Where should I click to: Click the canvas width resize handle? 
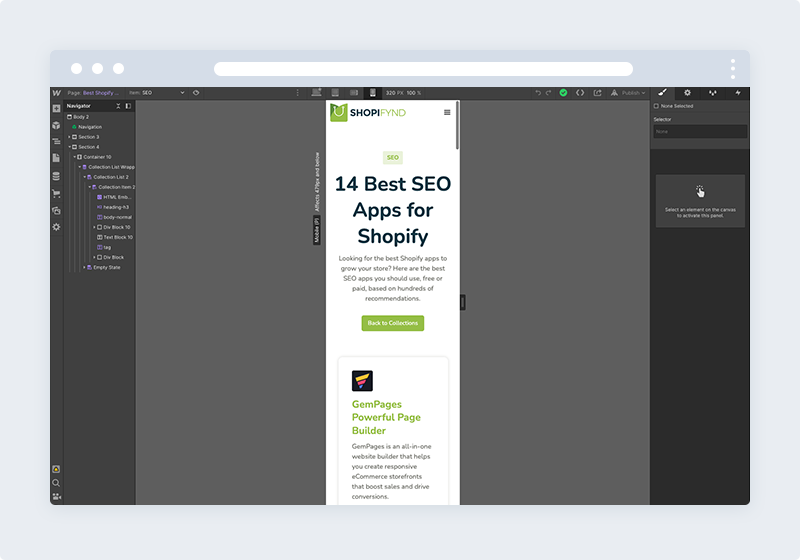click(x=463, y=302)
